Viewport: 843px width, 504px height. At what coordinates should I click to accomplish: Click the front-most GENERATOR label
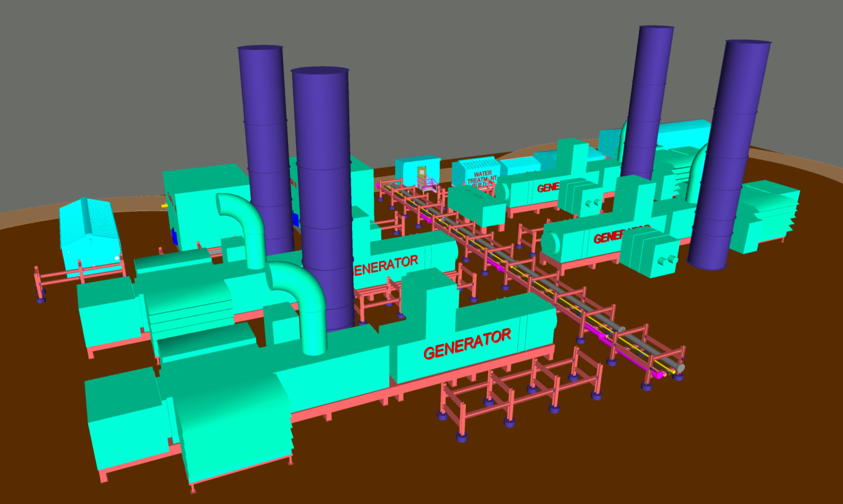(467, 343)
